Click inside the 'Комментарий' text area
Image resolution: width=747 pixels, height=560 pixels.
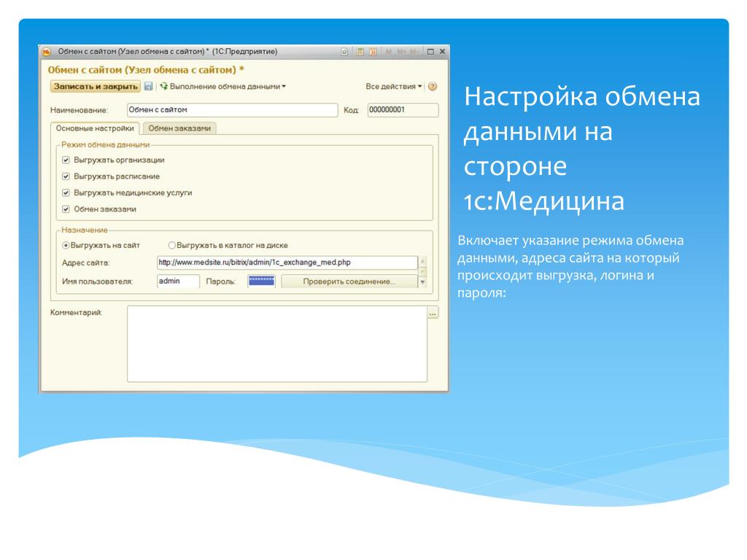pos(277,343)
